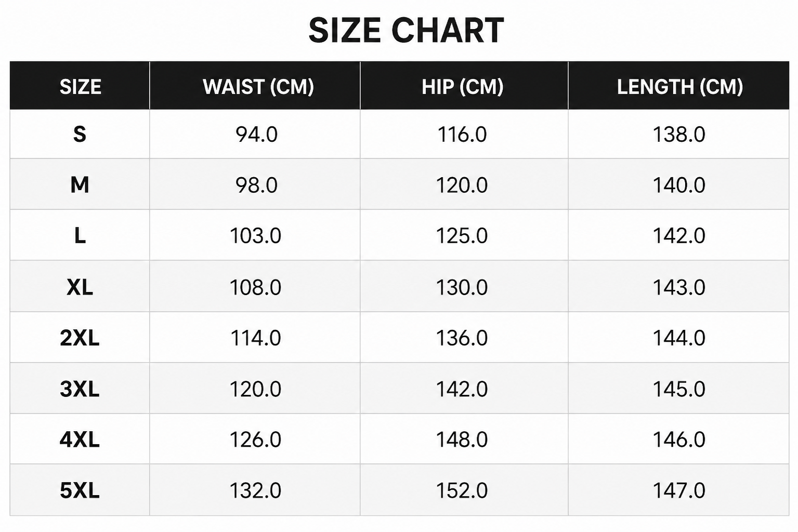Image resolution: width=798 pixels, height=532 pixels.
Task: Select waist value 114.0 cell
Action: click(x=256, y=338)
